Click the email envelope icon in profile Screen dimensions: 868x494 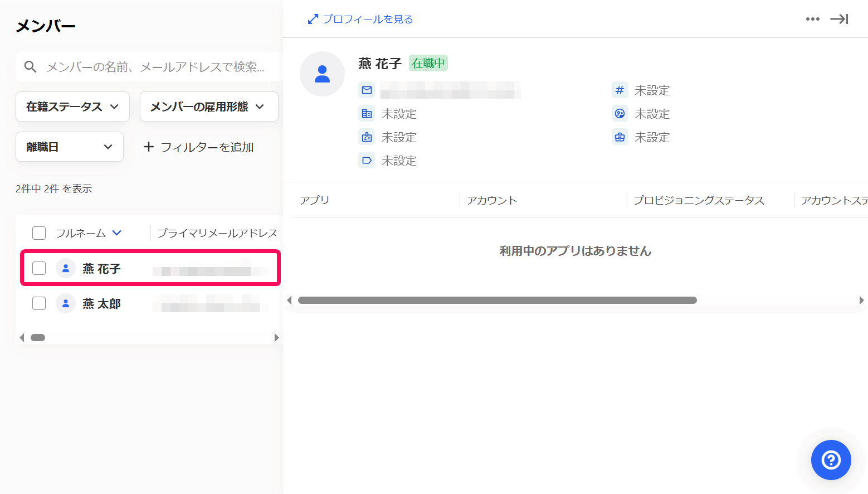(x=367, y=90)
